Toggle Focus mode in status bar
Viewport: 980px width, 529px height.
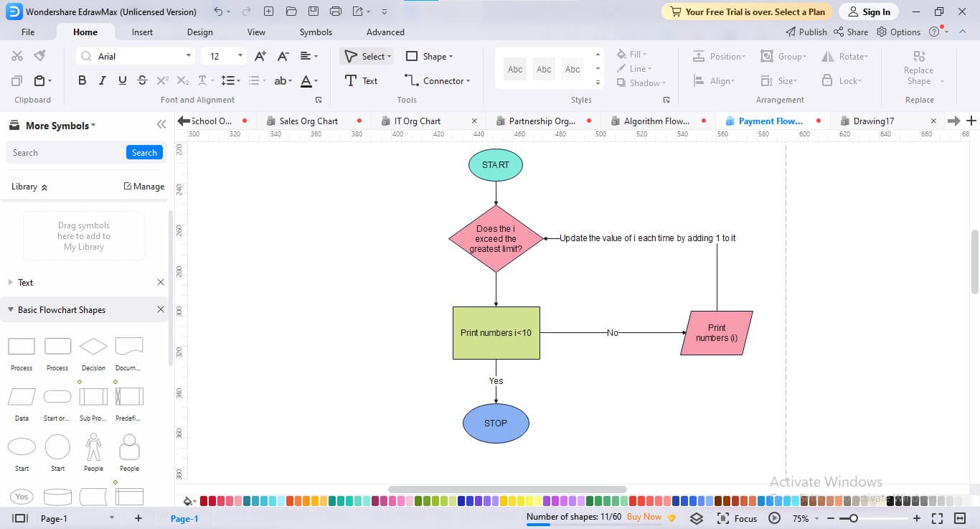pos(737,518)
